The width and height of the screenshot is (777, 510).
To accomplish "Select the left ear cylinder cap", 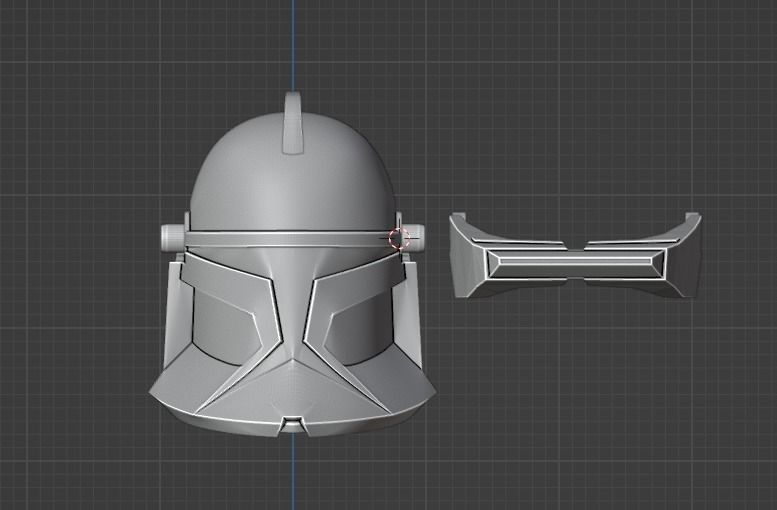I will coord(172,238).
